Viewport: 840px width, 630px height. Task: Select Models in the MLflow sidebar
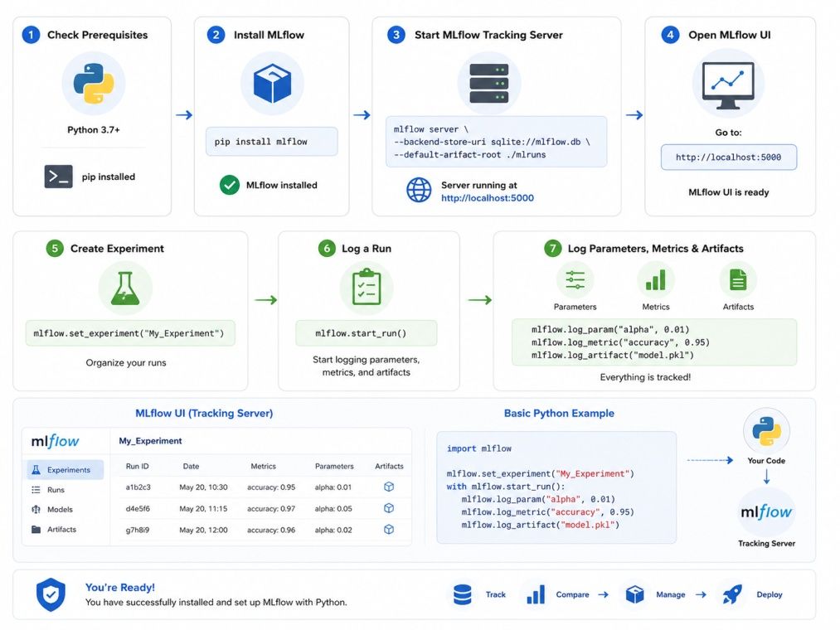click(x=52, y=510)
